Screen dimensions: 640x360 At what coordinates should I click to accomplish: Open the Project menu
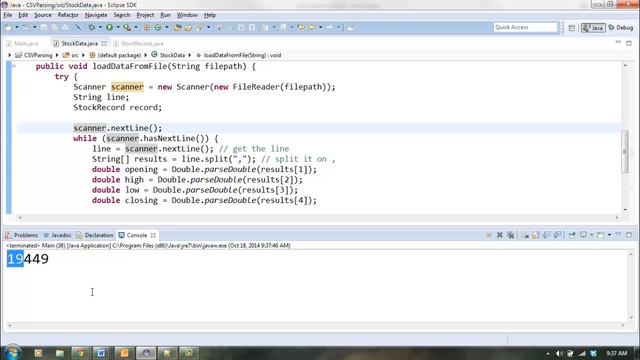[145, 15]
